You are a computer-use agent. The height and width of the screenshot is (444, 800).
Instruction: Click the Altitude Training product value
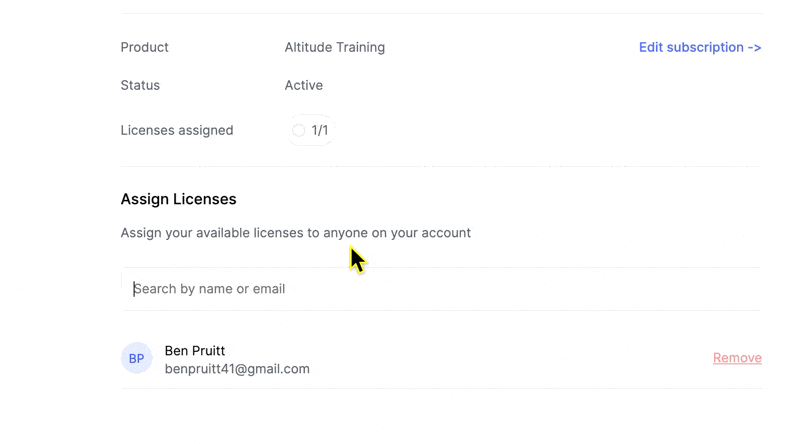point(335,47)
